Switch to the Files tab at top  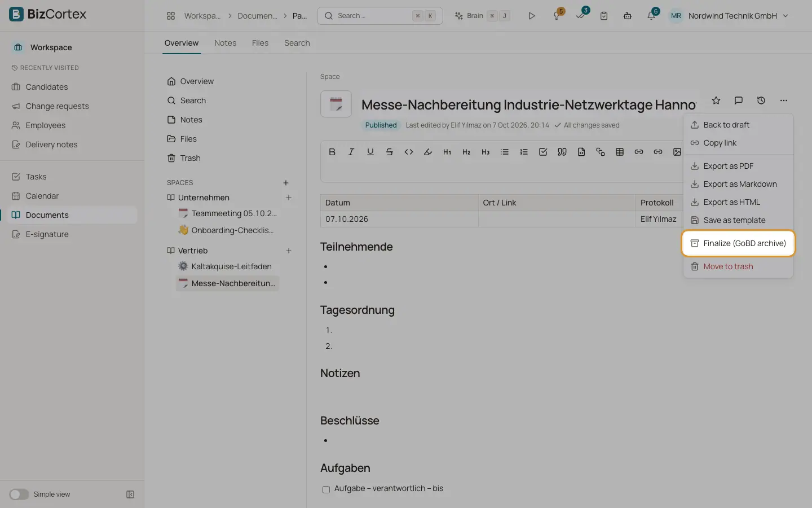[260, 43]
